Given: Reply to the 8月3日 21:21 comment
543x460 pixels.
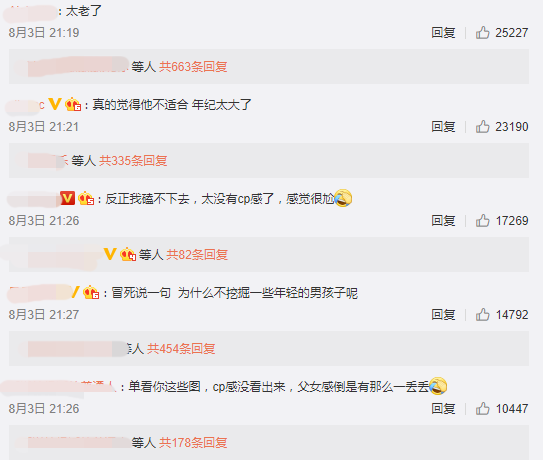Looking at the screenshot, I should pyautogui.click(x=443, y=127).
